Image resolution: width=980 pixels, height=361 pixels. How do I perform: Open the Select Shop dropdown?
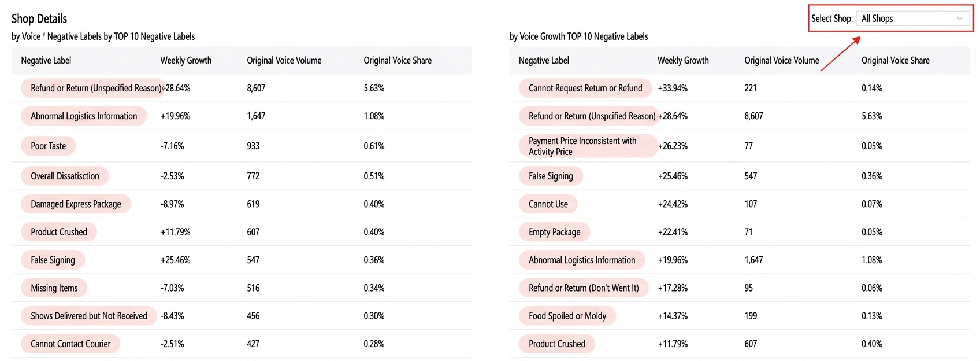click(x=913, y=19)
